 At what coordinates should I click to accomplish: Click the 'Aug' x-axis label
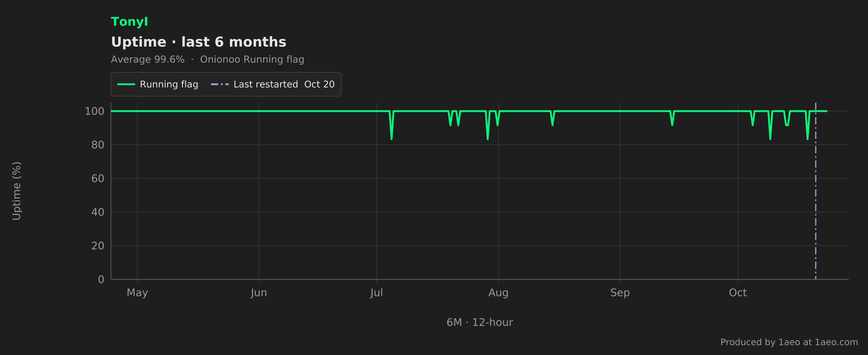pyautogui.click(x=498, y=293)
